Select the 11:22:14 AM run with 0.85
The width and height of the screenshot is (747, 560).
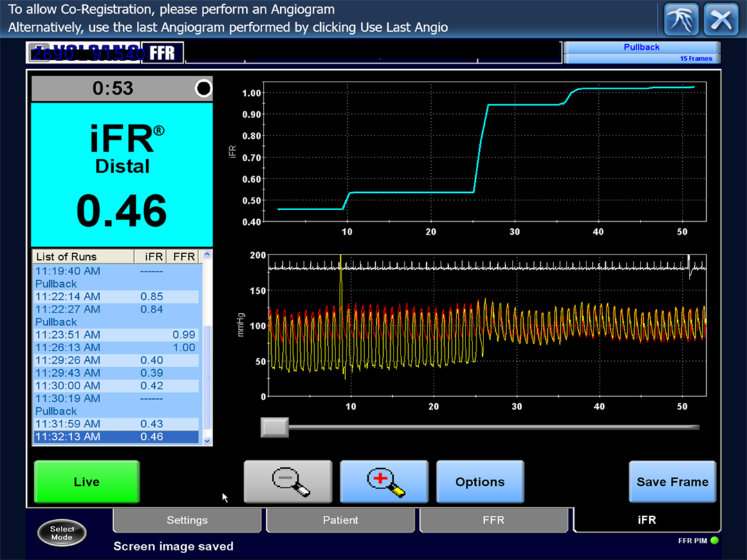coord(116,297)
